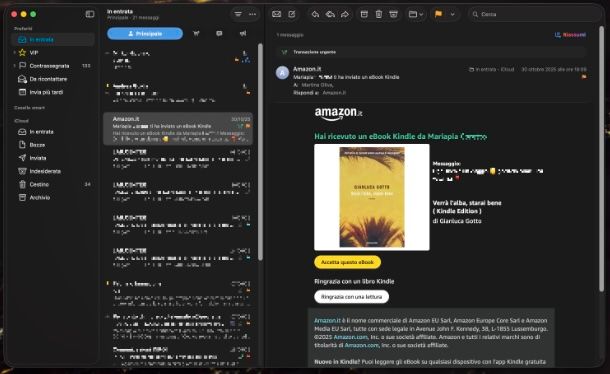The width and height of the screenshot is (610, 374).
Task: Archive the message with toolbar archive icon
Action: pos(364,14)
